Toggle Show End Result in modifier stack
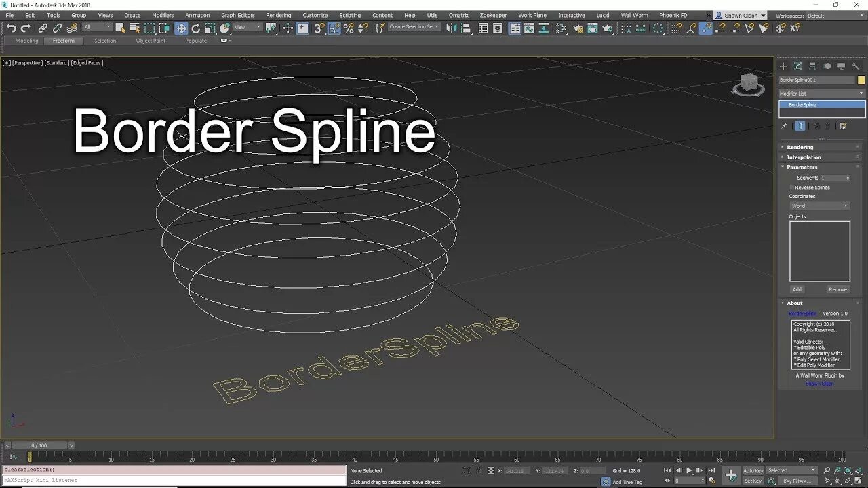 (800, 126)
